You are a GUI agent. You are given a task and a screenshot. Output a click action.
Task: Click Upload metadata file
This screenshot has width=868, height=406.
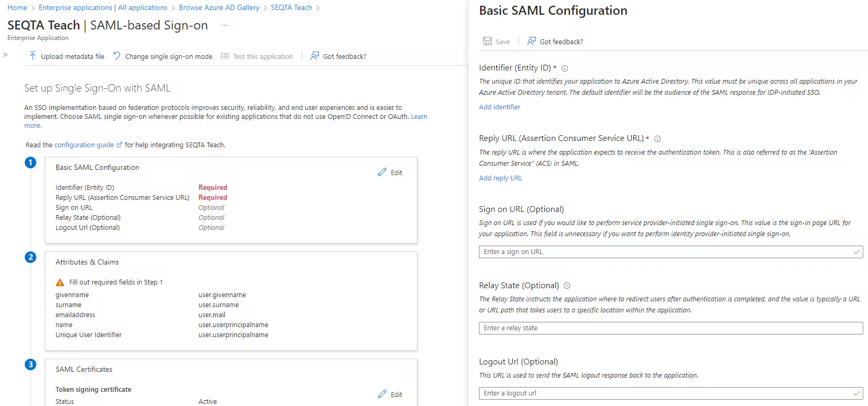[73, 56]
